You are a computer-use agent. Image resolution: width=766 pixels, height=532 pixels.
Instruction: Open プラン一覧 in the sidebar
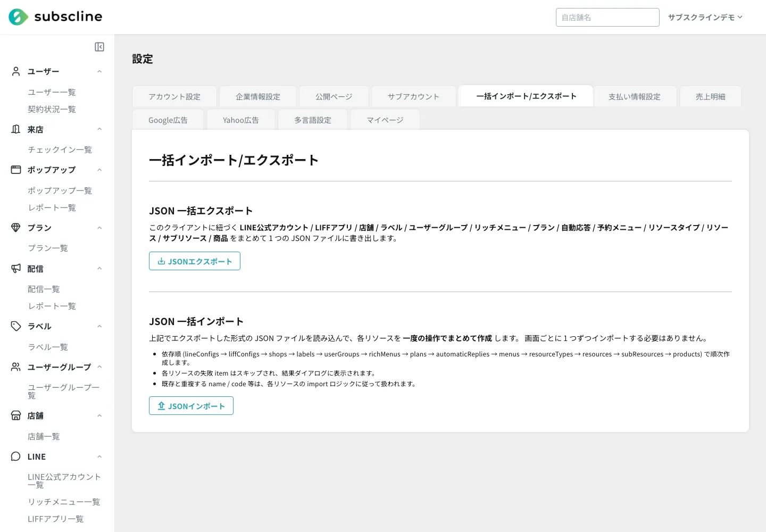coord(48,248)
